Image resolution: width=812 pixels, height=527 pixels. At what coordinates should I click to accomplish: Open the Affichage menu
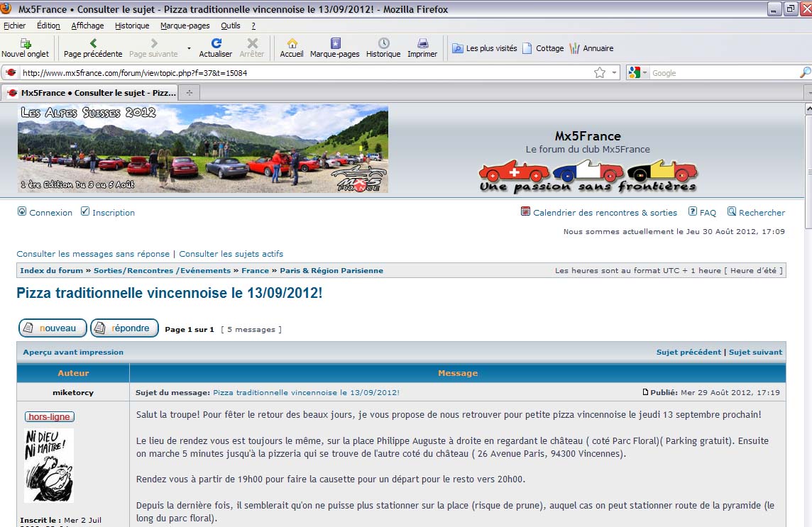[x=87, y=26]
